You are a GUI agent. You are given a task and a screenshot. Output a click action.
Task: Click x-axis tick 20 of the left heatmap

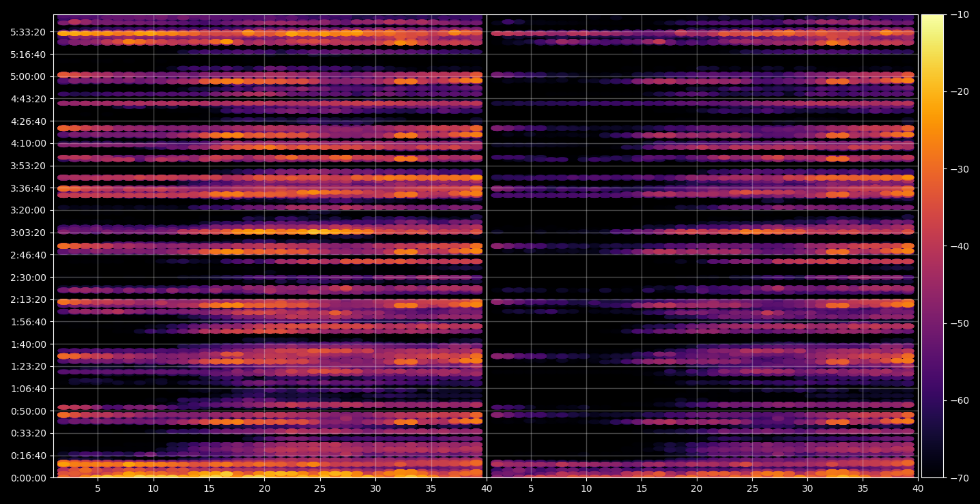pos(264,488)
